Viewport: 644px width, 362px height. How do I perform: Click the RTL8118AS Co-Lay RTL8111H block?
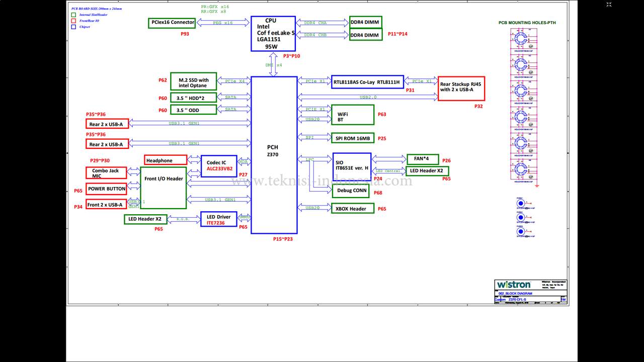click(x=369, y=82)
